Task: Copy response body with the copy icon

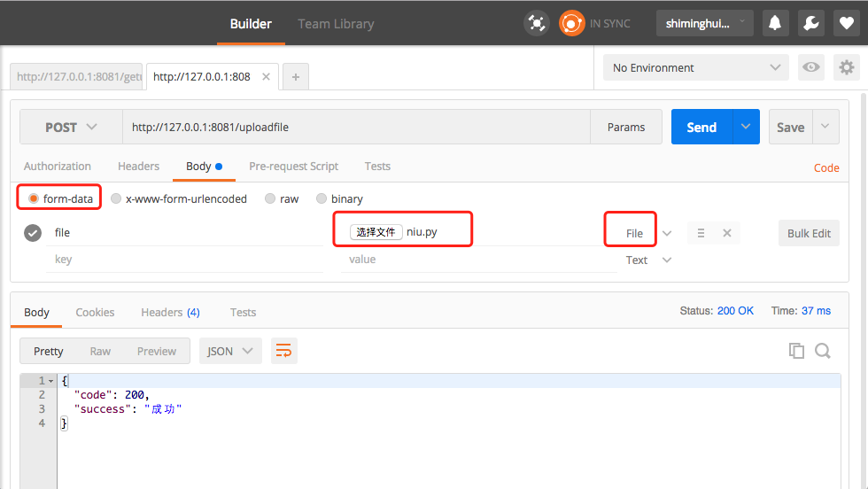Action: point(796,351)
